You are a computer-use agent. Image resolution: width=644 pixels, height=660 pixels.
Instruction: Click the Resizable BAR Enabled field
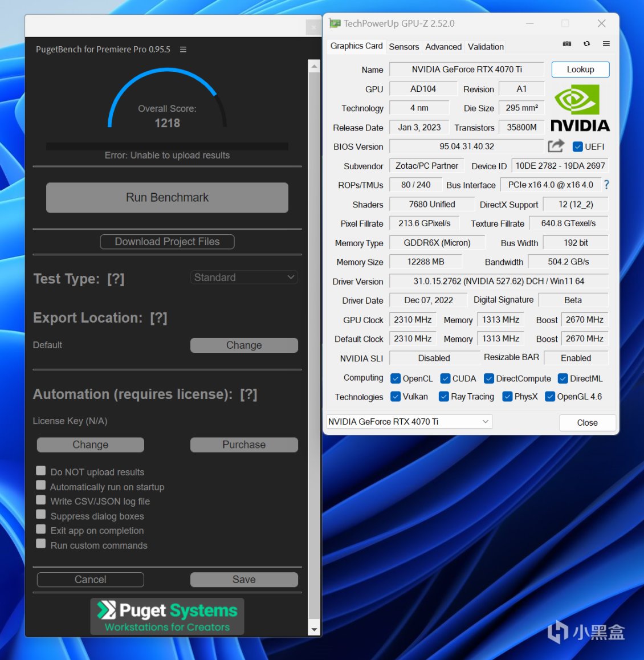[576, 358]
